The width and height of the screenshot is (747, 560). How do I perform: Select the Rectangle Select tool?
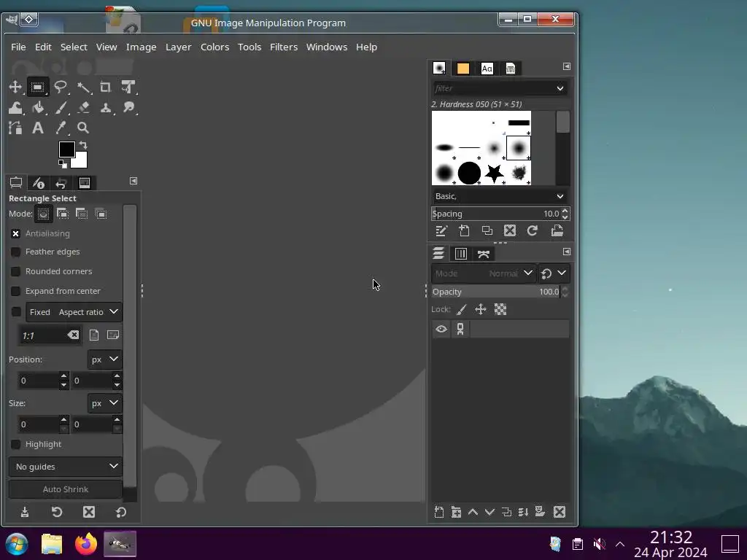point(37,87)
